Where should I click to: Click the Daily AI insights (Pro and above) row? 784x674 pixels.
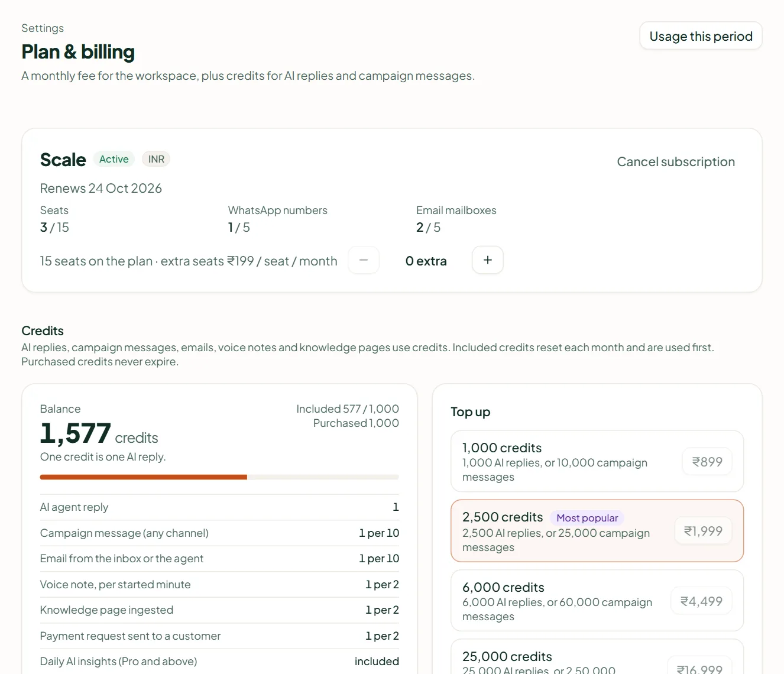pyautogui.click(x=219, y=662)
